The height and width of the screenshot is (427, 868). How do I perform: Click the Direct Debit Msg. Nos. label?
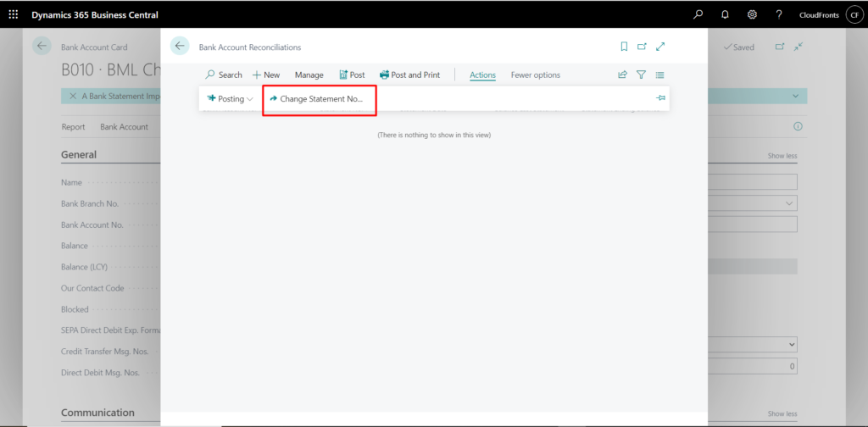pos(101,372)
